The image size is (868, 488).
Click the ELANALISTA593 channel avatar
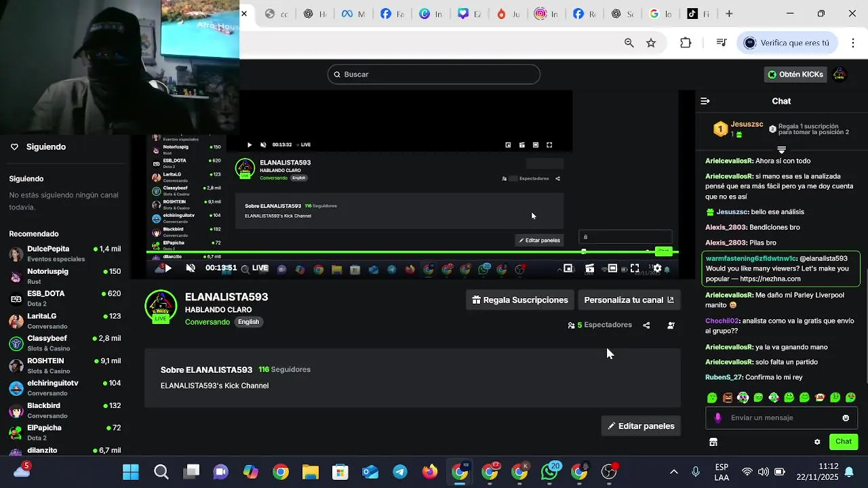(x=161, y=307)
